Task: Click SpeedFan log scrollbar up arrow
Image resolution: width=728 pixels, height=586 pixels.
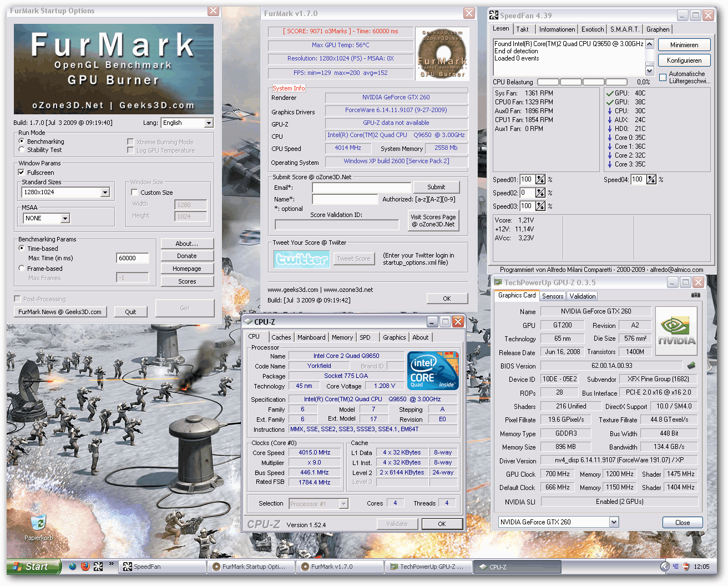Action: [650, 44]
